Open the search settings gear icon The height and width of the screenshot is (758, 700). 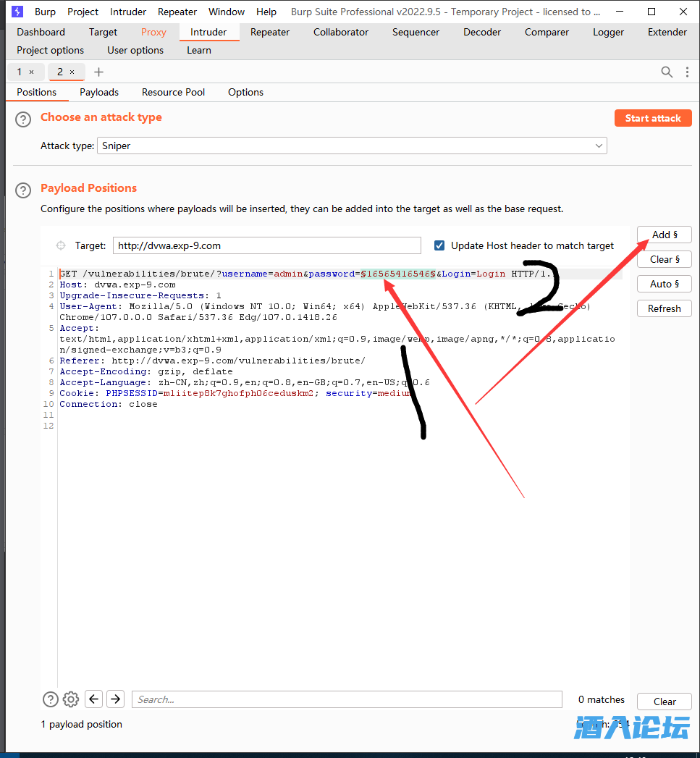tap(71, 699)
